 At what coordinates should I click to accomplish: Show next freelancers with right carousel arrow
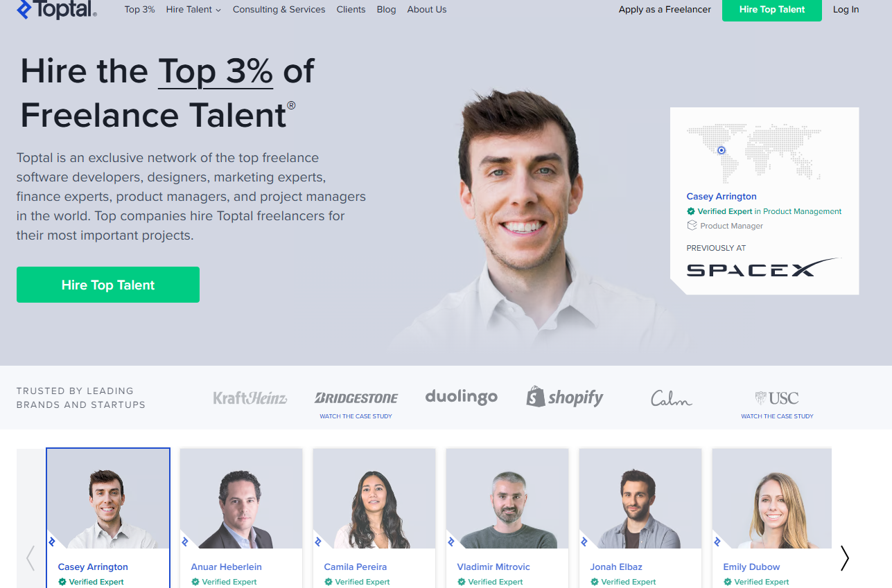tap(844, 558)
